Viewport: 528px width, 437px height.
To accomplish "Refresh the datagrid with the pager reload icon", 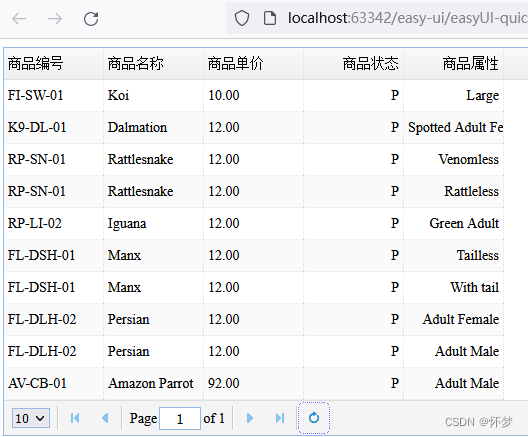I will point(314,418).
